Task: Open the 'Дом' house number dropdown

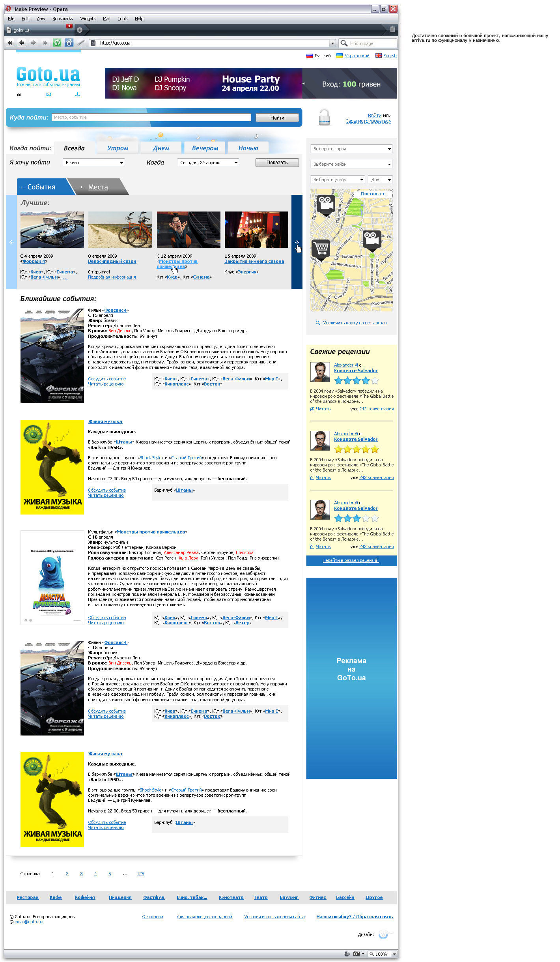Action: 380,180
